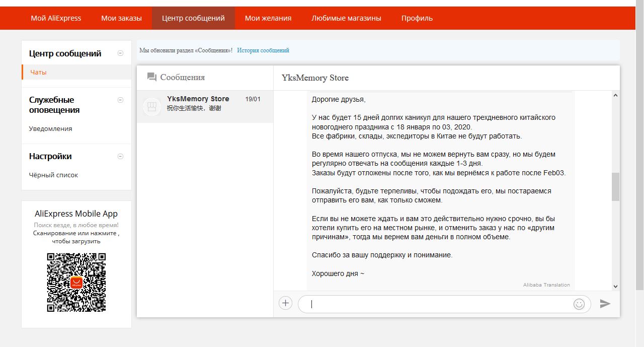
Task: Go to the Профиль tab
Action: coord(417,18)
